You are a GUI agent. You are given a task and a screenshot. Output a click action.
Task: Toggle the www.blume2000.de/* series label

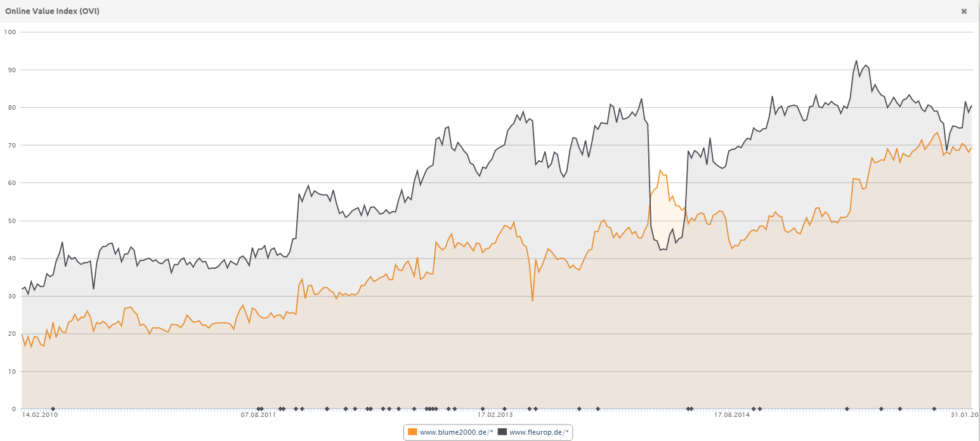coord(453,432)
